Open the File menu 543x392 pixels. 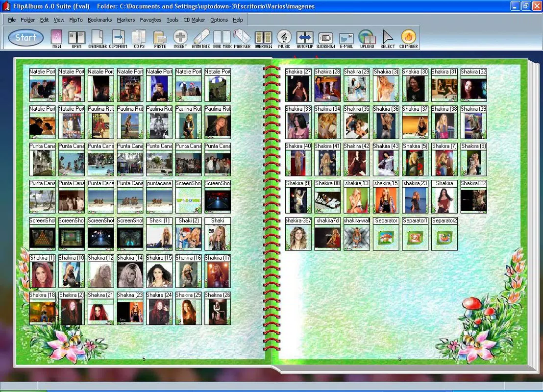pos(12,20)
